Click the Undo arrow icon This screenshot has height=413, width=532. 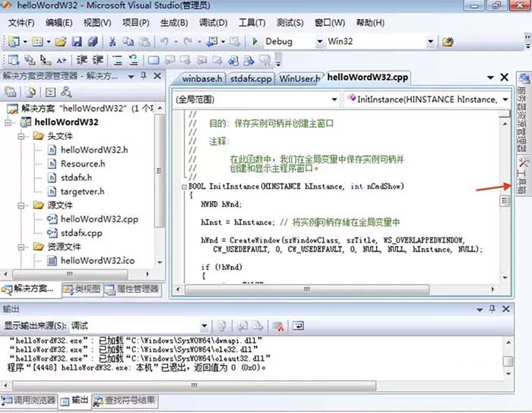[165, 42]
